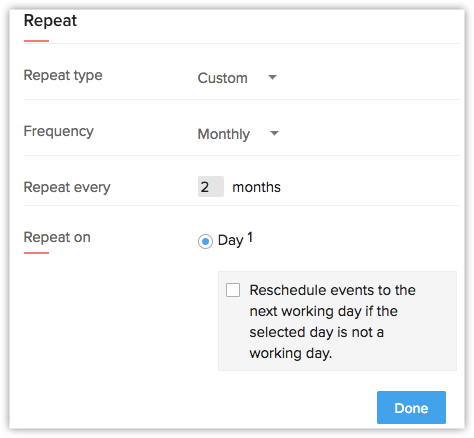Click the Repeat heading title
This screenshot has height=438, width=474.
(50, 21)
